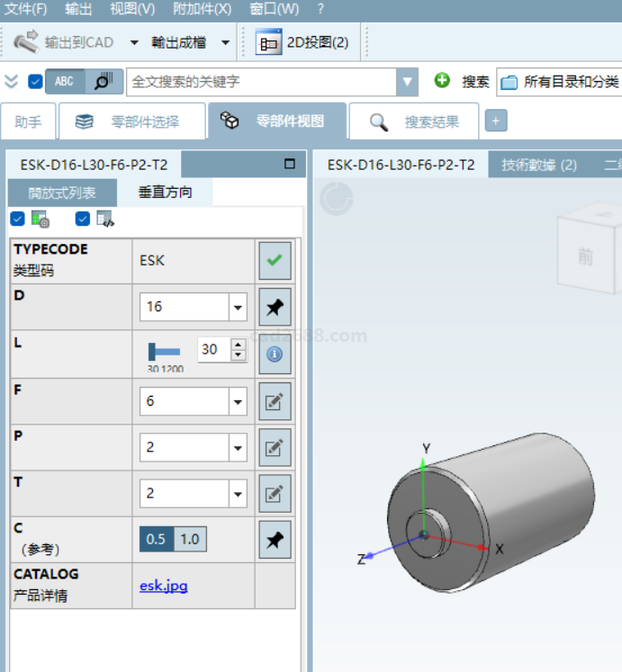
Task: Maximize the ESK-D16-L30-F6-P2-T2 panel
Action: click(x=290, y=165)
